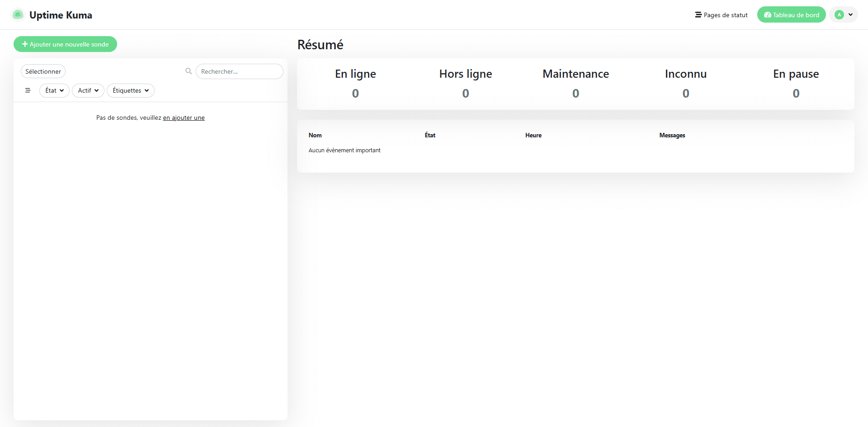Open the État filter dropdown

click(54, 90)
